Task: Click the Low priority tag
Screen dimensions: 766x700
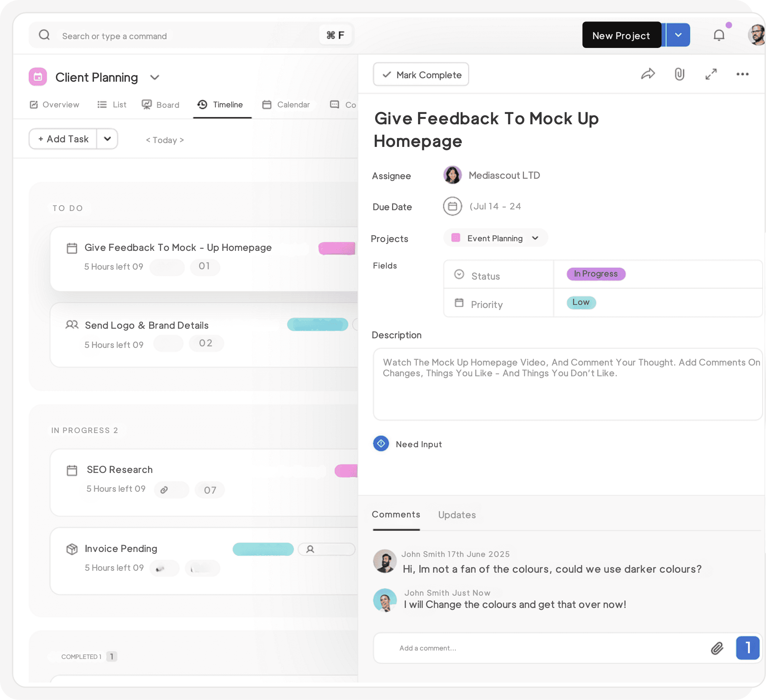Action: (x=581, y=302)
